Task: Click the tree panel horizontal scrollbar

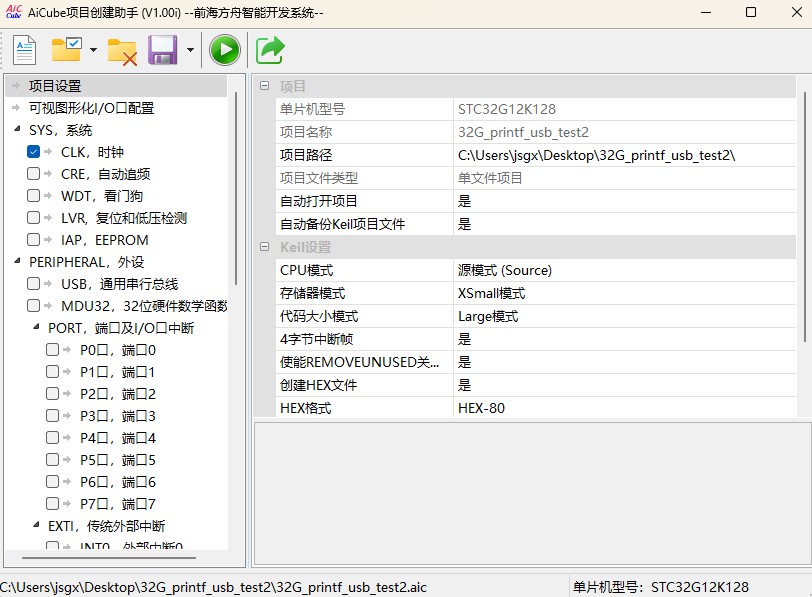Action: [x=109, y=558]
